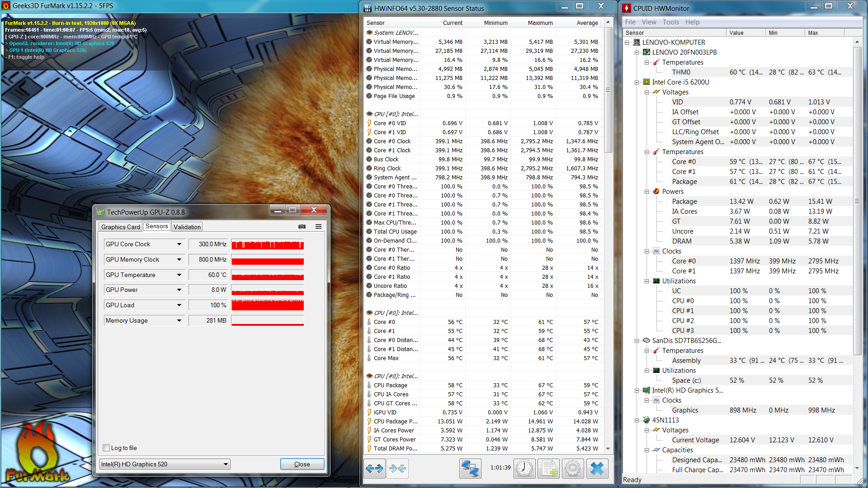
Task: Click the Powers flame icon in HWMonitor
Action: point(656,192)
